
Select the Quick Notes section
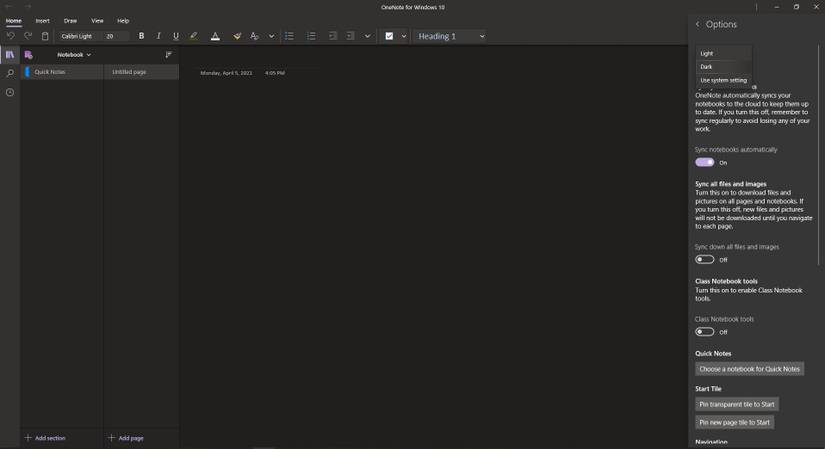pos(62,72)
